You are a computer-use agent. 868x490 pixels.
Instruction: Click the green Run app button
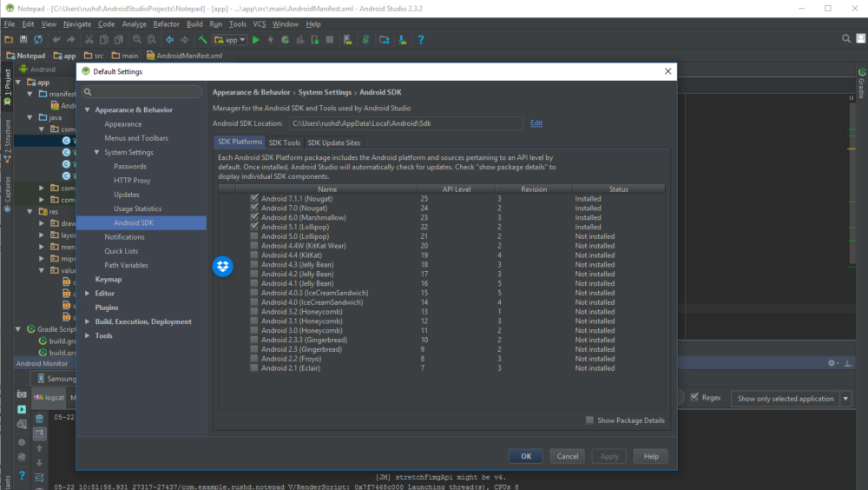(x=256, y=40)
